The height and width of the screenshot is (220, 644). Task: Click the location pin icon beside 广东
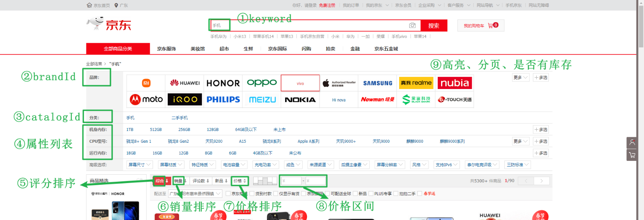pos(116,5)
